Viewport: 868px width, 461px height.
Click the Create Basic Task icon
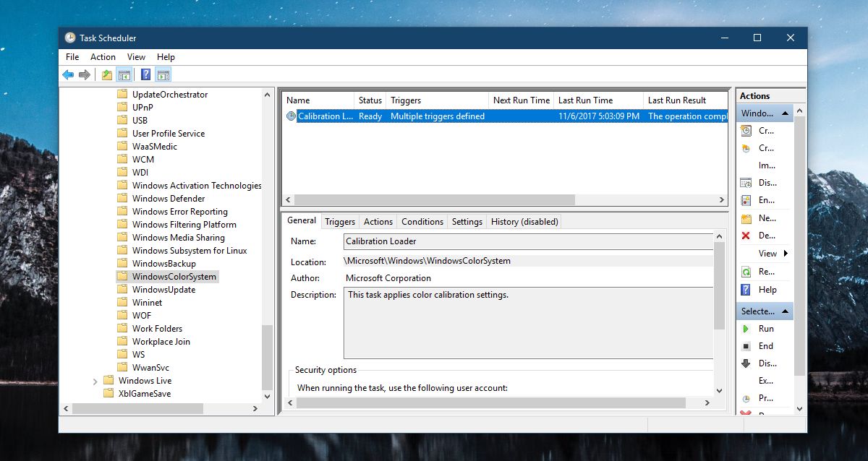pos(746,131)
